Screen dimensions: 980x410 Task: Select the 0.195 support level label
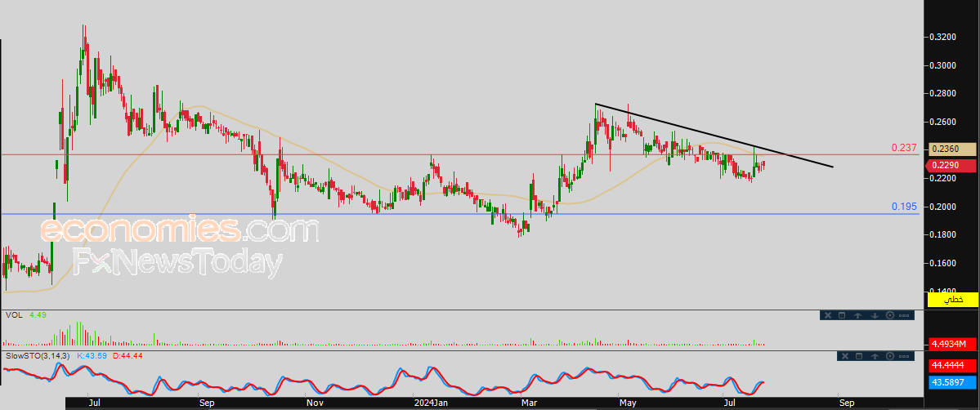point(904,207)
